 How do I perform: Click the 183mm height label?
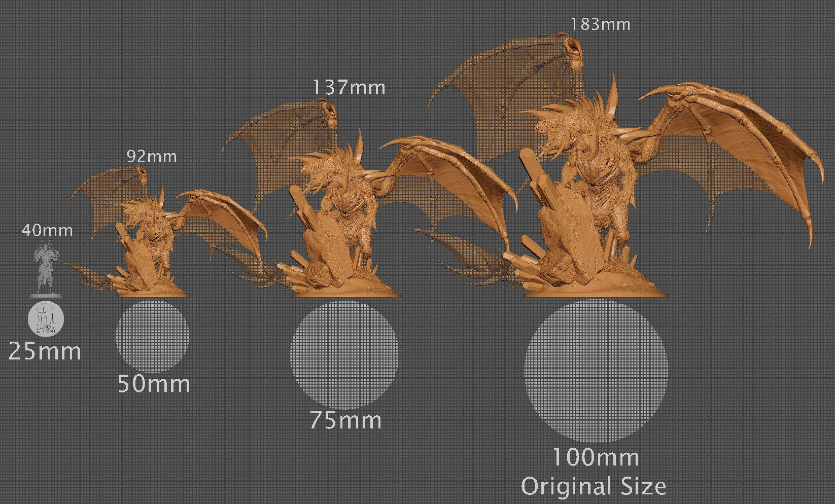click(x=600, y=24)
